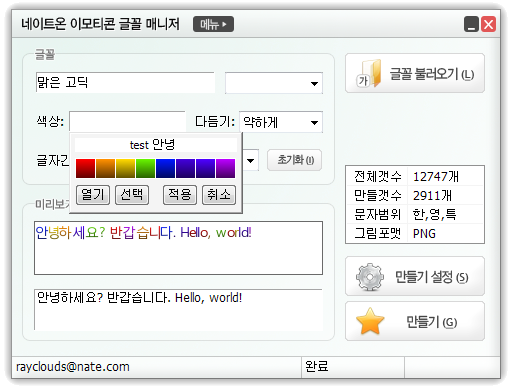
Task: Click the 선택 button in color popup
Action: click(x=132, y=195)
